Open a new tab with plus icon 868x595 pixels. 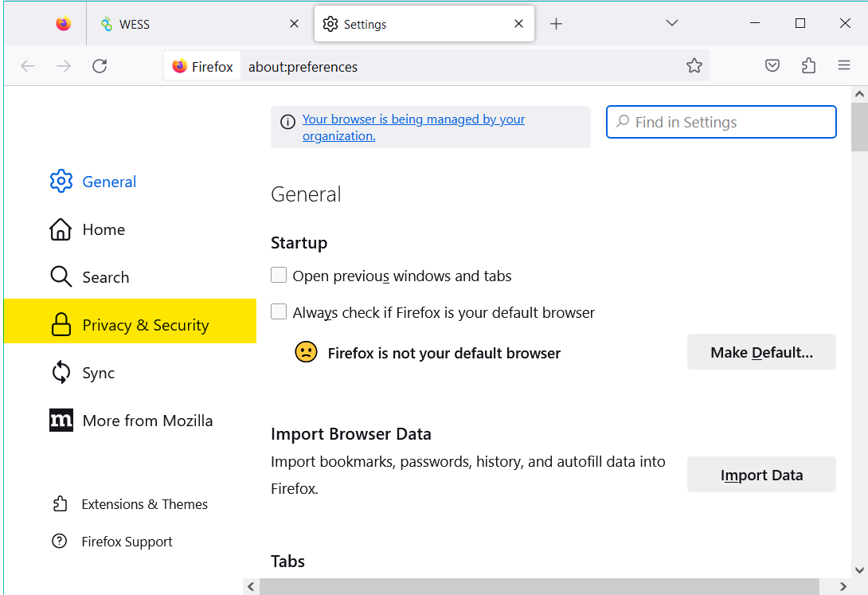click(x=557, y=24)
